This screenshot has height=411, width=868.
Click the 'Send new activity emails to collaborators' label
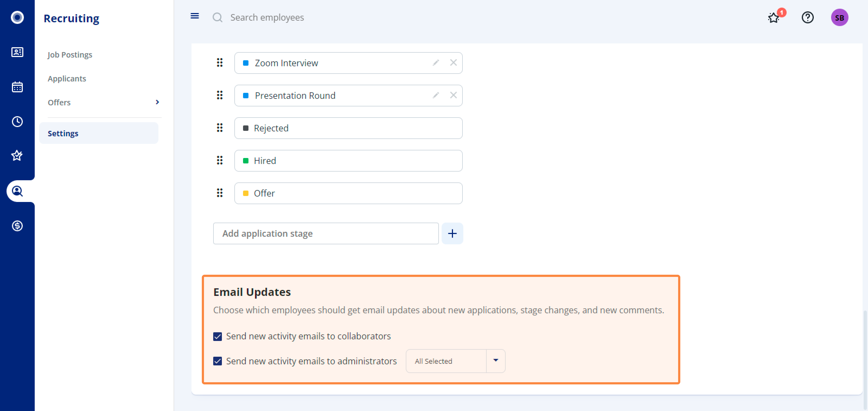308,336
